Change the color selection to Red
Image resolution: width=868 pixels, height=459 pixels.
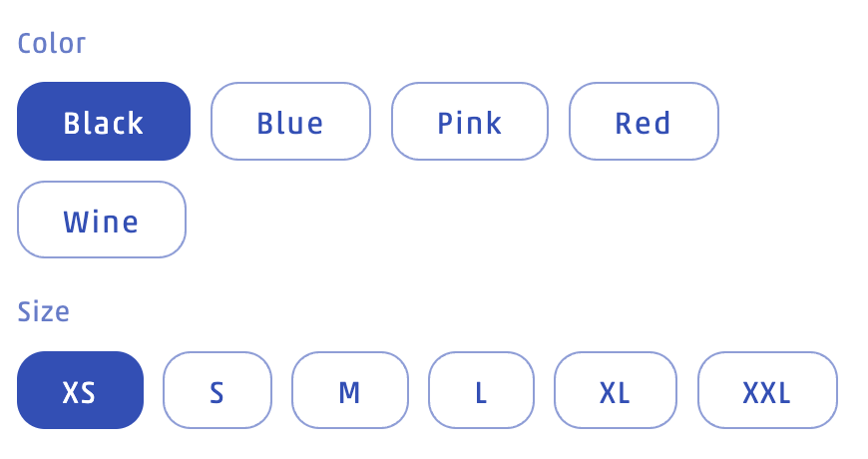644,122
